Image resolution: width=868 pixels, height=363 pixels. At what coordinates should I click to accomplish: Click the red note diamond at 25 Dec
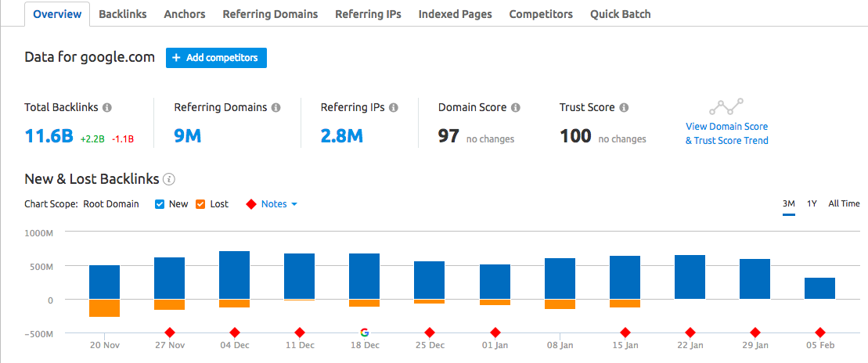click(429, 332)
